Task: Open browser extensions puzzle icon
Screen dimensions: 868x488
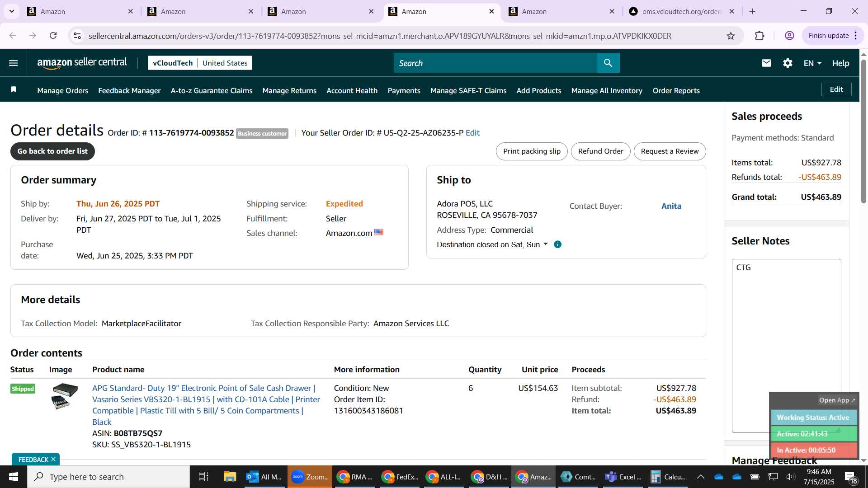Action: [759, 36]
